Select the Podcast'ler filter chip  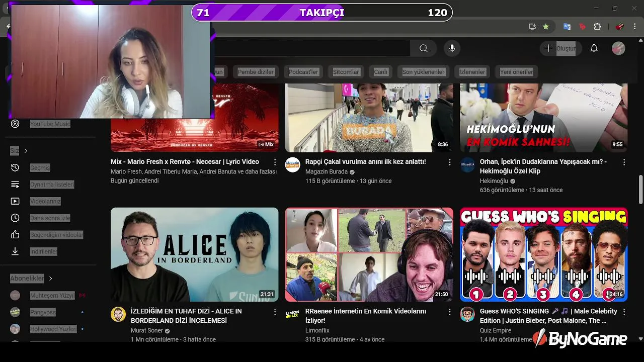pos(303,72)
